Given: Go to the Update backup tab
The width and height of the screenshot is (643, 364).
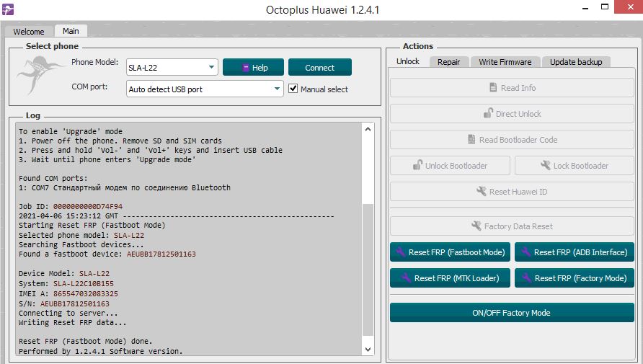Looking at the screenshot, I should (576, 62).
